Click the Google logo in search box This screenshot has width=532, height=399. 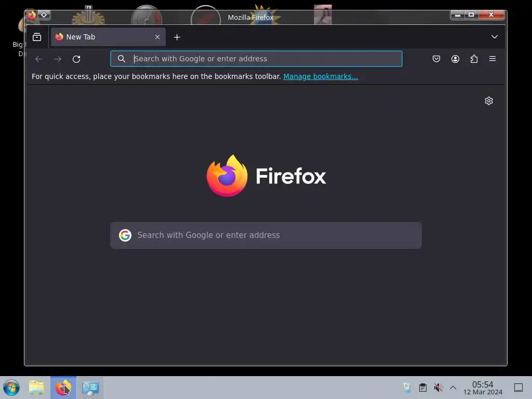click(125, 235)
